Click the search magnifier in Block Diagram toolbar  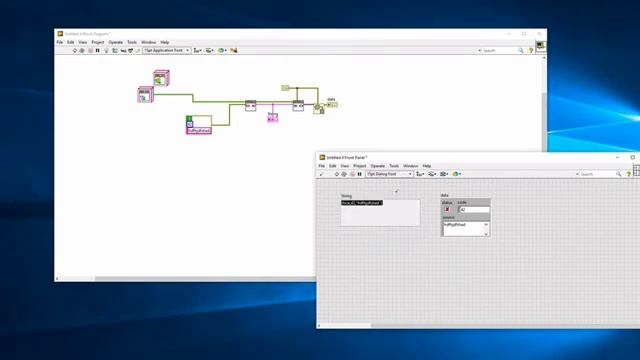click(x=521, y=51)
